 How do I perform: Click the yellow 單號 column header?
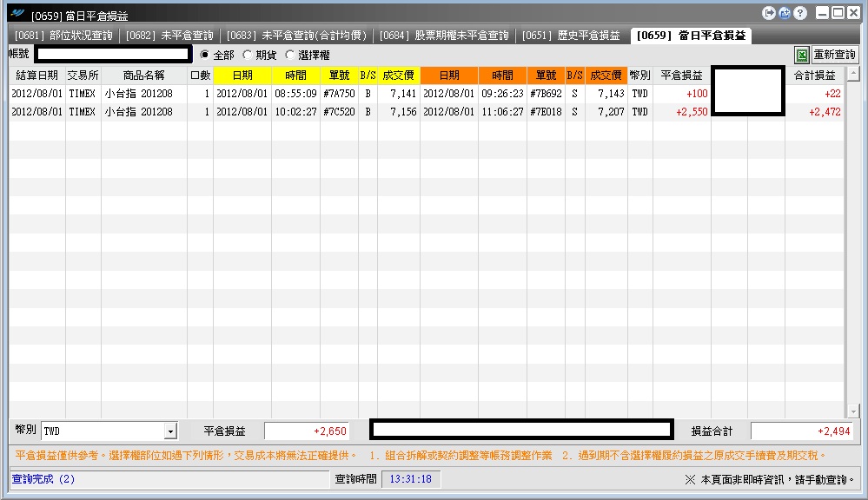click(x=340, y=76)
